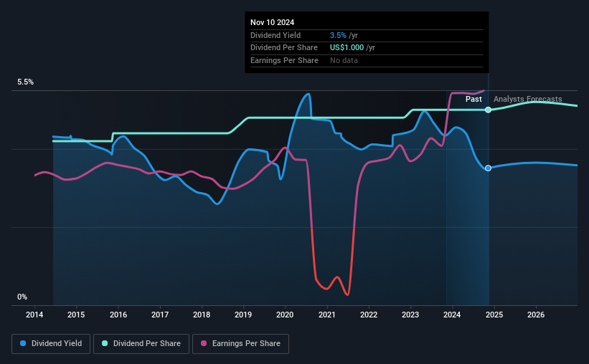The height and width of the screenshot is (364, 589).
Task: Click the 2025 x-axis year label
Action: (494, 315)
